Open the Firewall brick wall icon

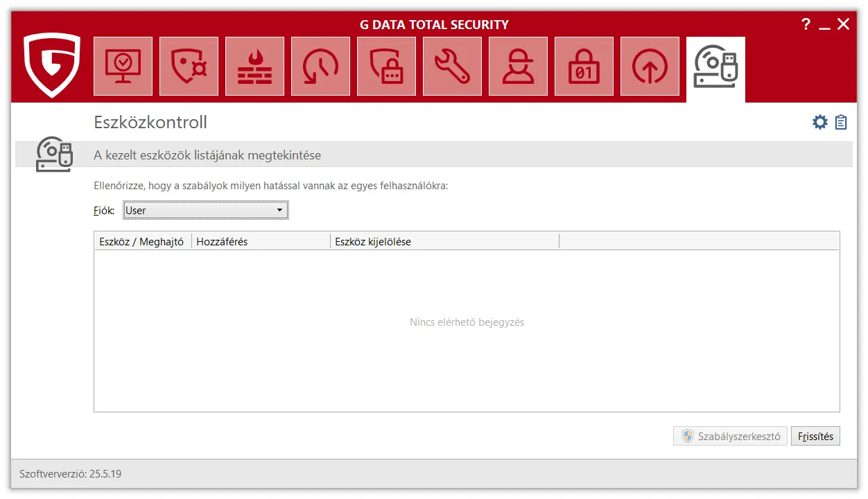[254, 67]
